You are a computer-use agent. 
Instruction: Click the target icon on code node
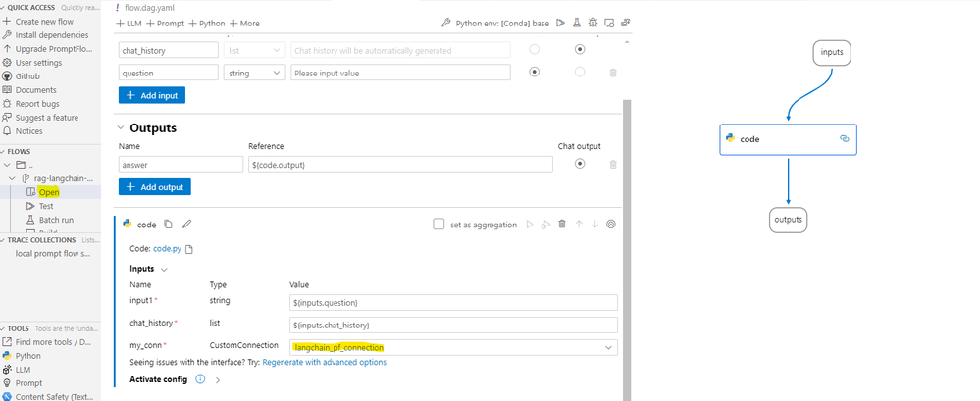pos(611,225)
